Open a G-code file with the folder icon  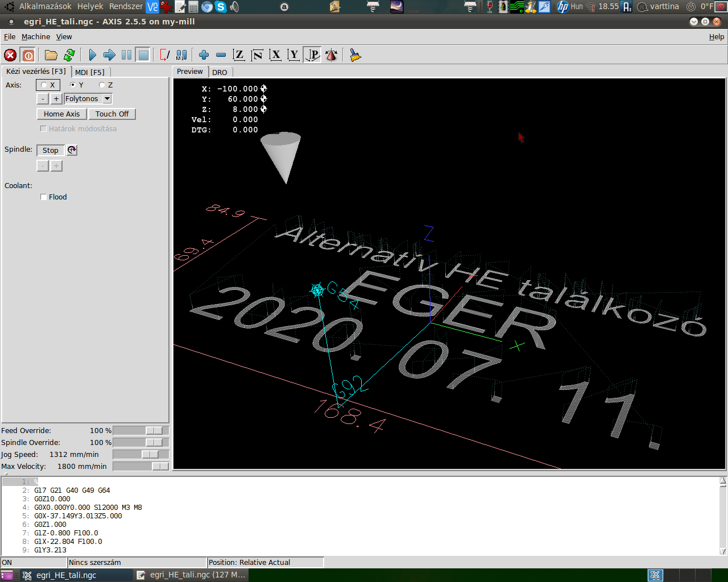click(x=51, y=55)
